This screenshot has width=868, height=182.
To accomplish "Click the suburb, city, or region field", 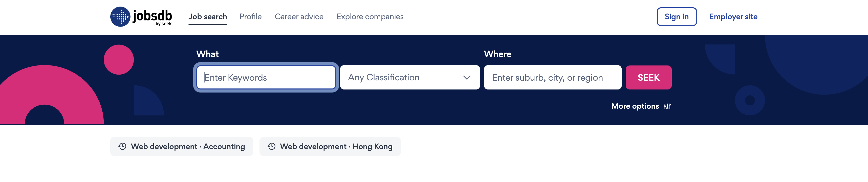I will click(552, 78).
